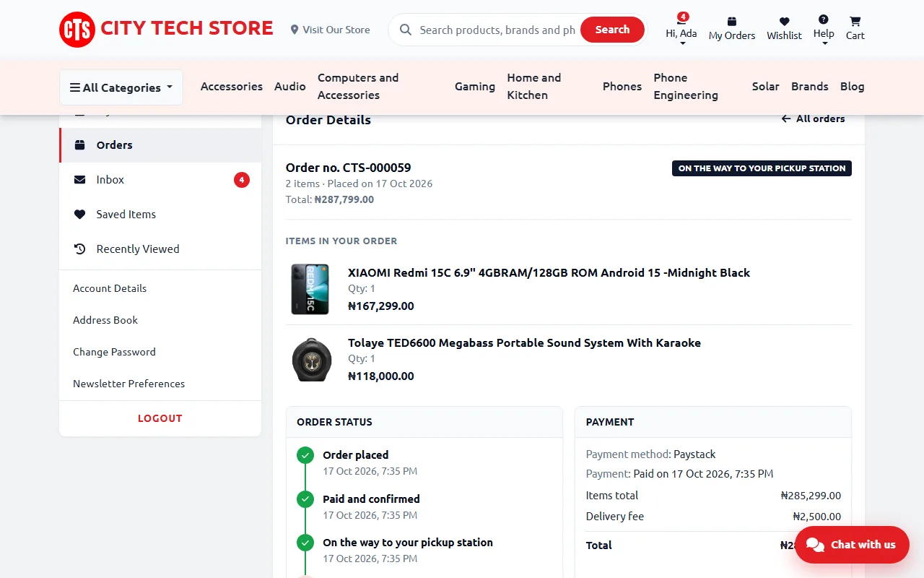The image size is (924, 578).
Task: Click the red Search button
Action: tap(612, 30)
